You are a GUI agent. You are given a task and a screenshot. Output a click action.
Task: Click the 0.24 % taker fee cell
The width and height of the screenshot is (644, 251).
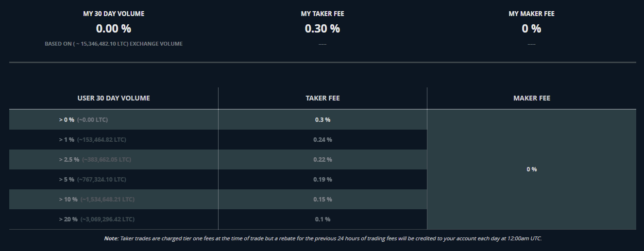[x=322, y=140]
